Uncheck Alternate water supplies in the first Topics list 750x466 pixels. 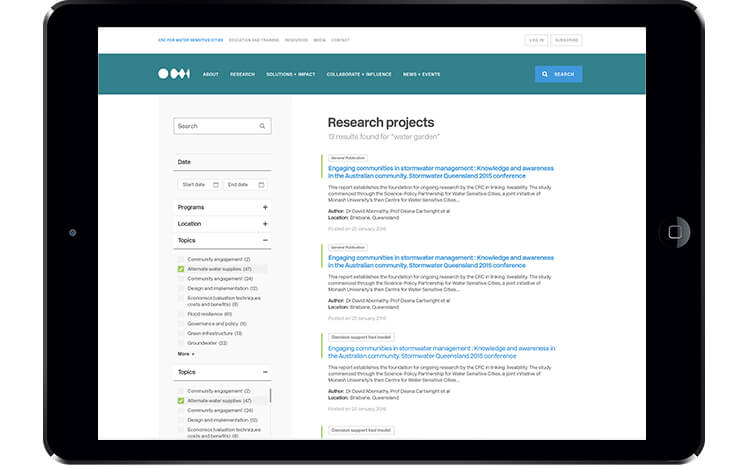(181, 269)
